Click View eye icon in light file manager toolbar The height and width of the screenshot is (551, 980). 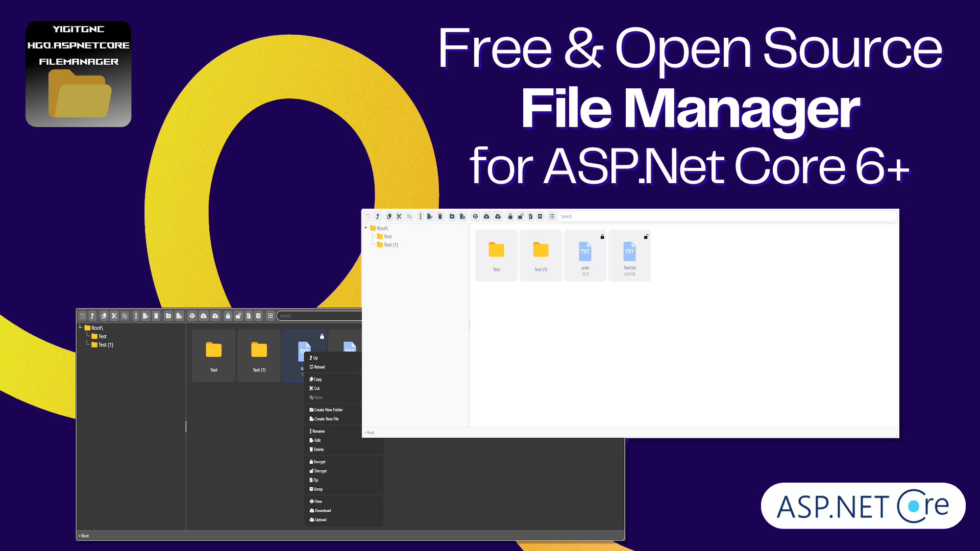pyautogui.click(x=475, y=216)
